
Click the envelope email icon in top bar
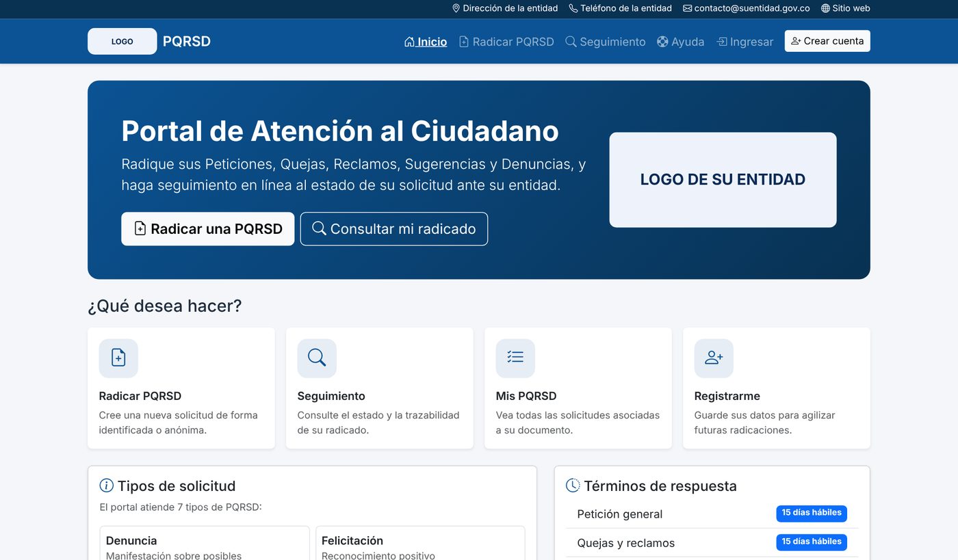[687, 8]
